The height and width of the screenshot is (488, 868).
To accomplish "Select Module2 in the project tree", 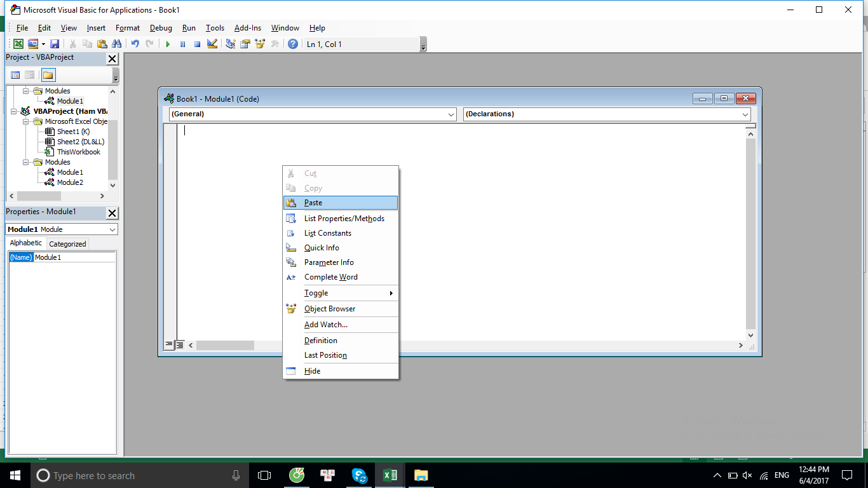I will coord(70,182).
